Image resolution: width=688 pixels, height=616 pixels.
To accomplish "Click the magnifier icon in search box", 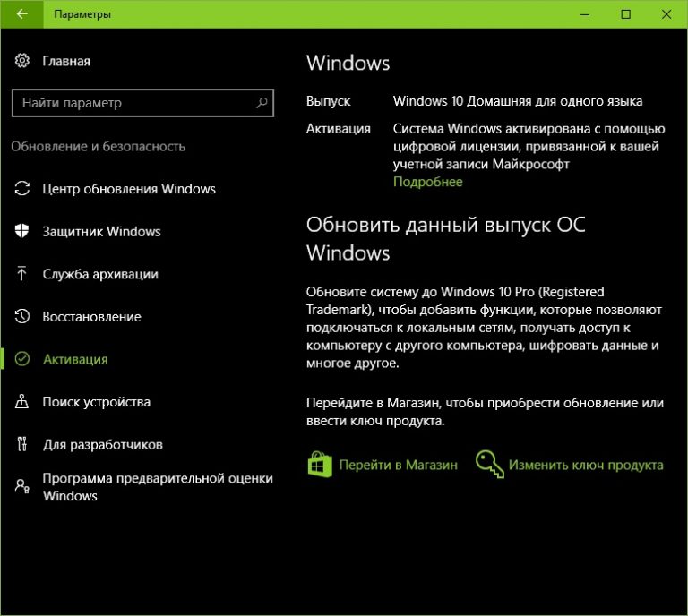I will 262,103.
